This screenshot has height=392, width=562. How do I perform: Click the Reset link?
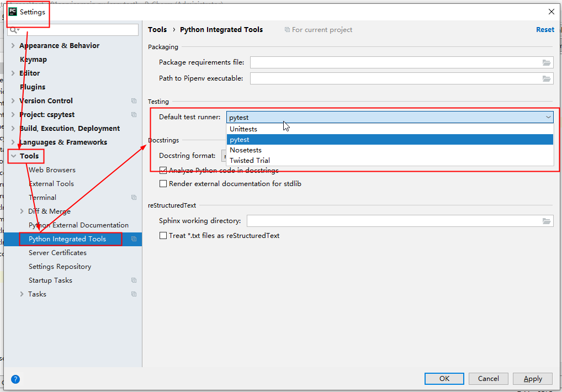545,30
